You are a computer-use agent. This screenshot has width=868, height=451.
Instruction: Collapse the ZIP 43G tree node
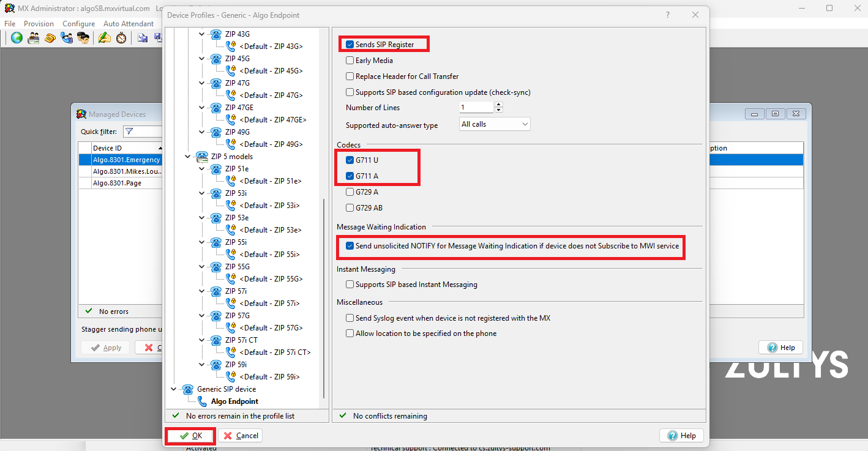(x=203, y=34)
